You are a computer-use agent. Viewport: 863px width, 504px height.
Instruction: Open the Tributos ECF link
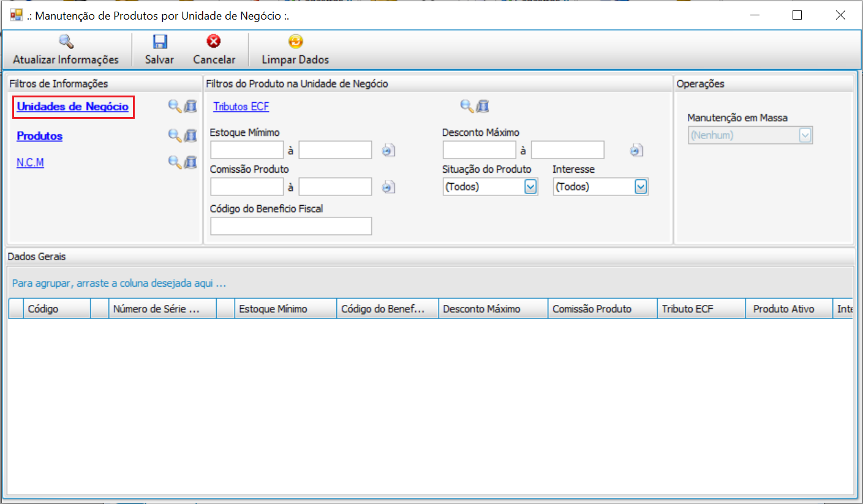pyautogui.click(x=241, y=107)
